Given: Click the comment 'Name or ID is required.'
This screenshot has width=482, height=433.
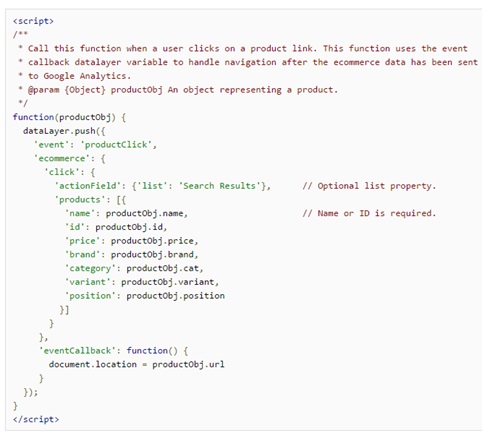Looking at the screenshot, I should (369, 213).
